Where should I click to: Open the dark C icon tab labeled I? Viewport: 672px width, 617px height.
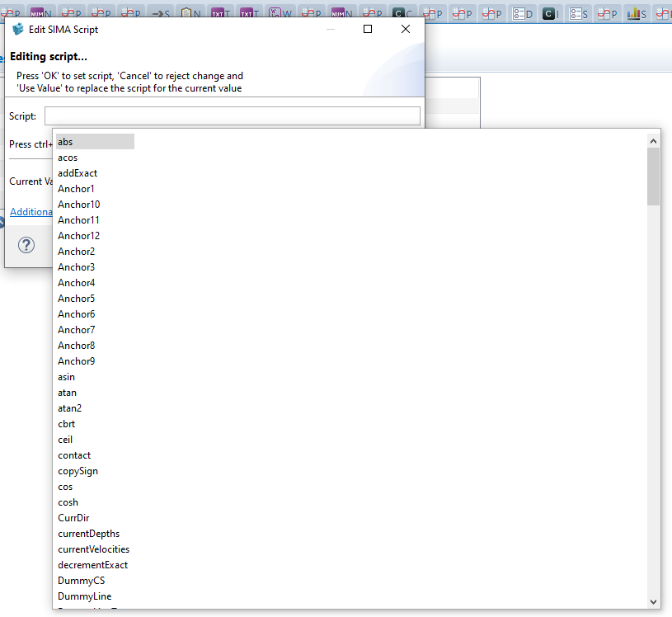[x=551, y=13]
